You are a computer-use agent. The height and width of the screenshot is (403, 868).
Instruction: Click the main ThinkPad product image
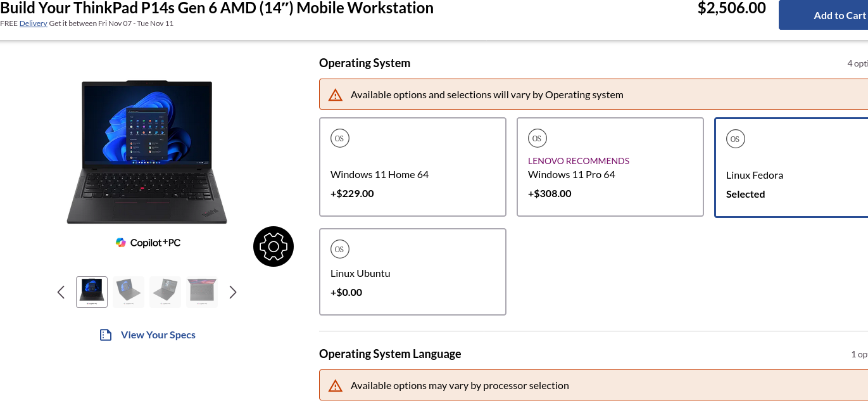coord(147,152)
